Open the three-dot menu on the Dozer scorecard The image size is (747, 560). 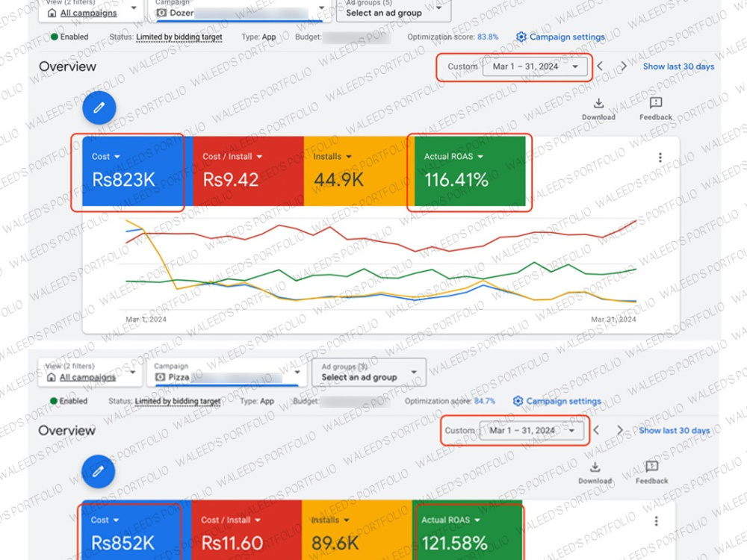(x=660, y=158)
